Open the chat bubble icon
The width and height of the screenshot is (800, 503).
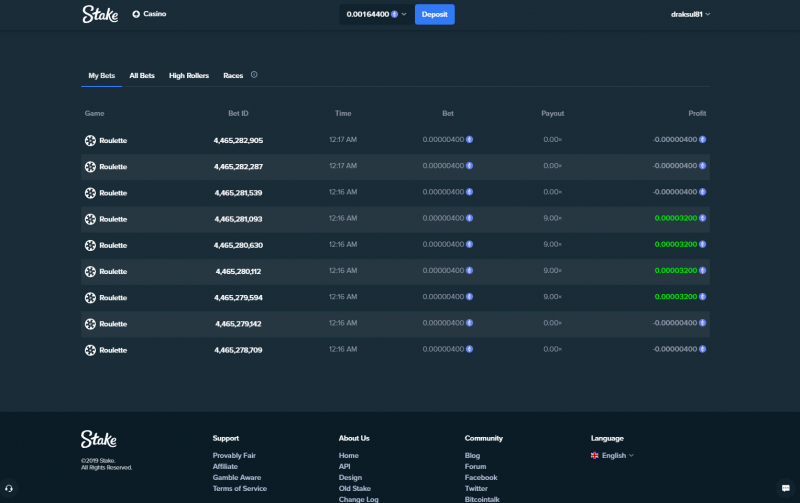786,488
